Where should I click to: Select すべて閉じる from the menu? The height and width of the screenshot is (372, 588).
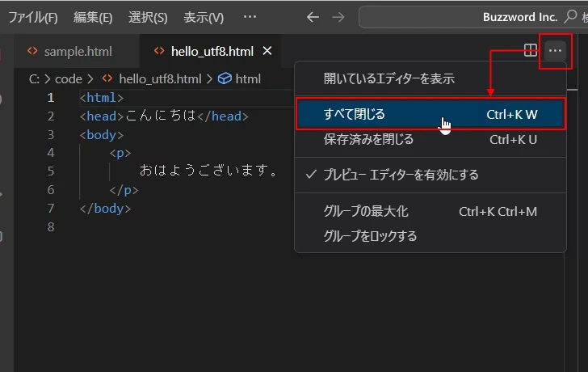[x=430, y=114]
